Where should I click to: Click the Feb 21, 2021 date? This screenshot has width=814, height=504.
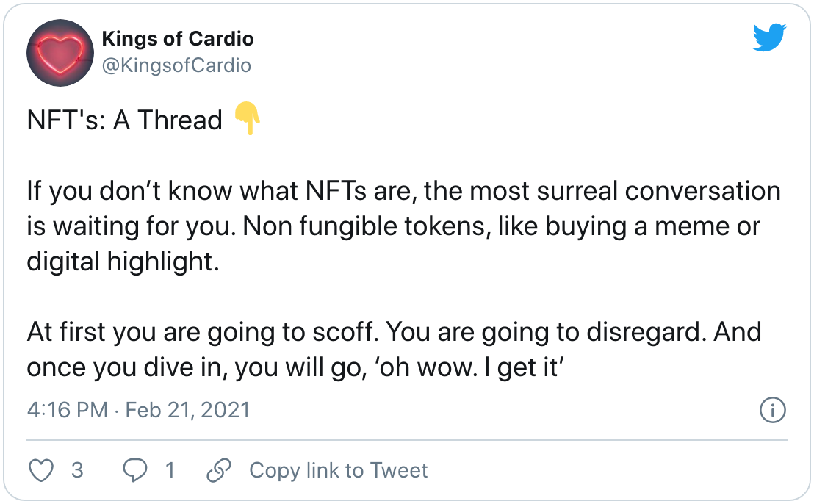coord(187,410)
